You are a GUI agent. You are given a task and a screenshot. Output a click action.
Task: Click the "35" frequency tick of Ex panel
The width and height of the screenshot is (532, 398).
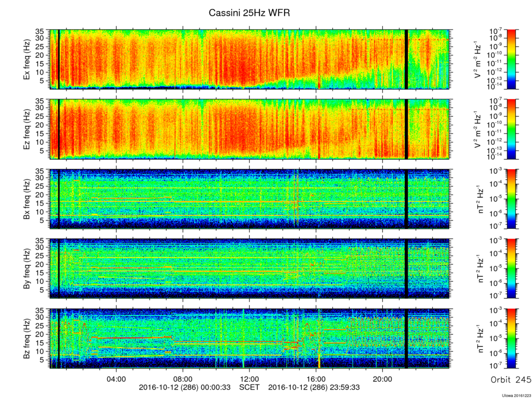[40, 31]
